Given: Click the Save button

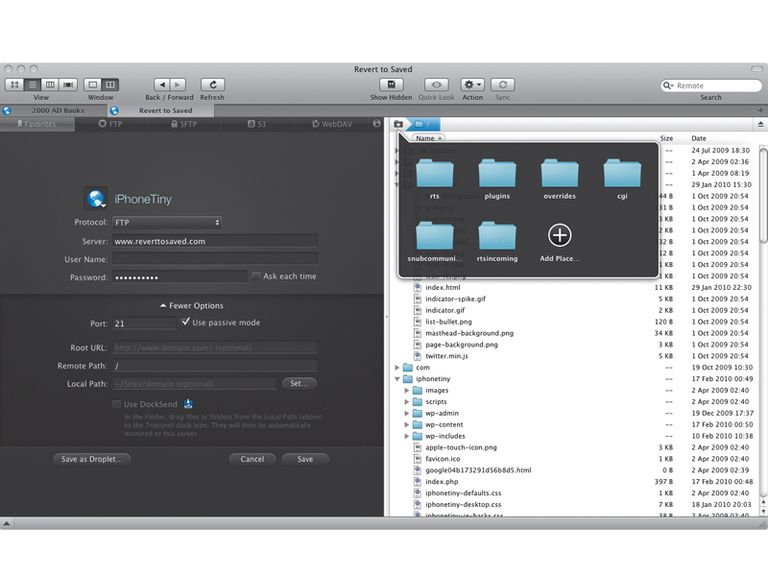Looking at the screenshot, I should pos(305,459).
